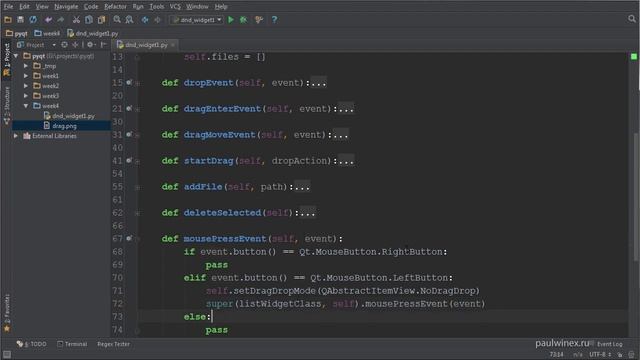The image size is (640, 360).
Task: Click the Scroll from Source target icon
Action: [64, 45]
